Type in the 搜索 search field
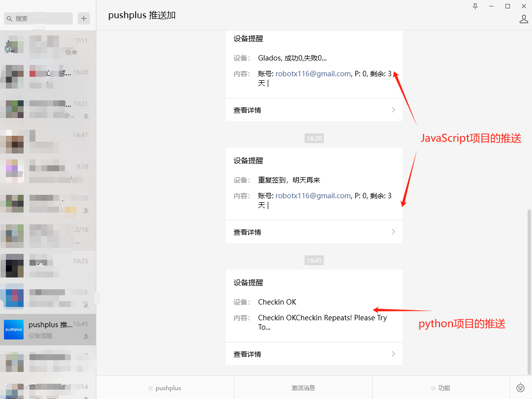Screen dimensions: 532x399 click(x=42, y=19)
